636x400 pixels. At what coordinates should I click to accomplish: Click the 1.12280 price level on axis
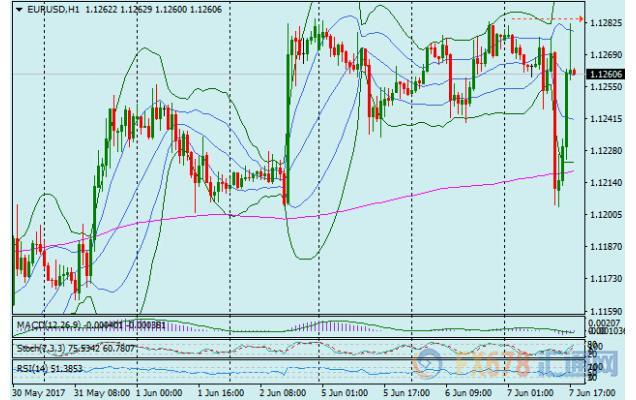click(608, 150)
